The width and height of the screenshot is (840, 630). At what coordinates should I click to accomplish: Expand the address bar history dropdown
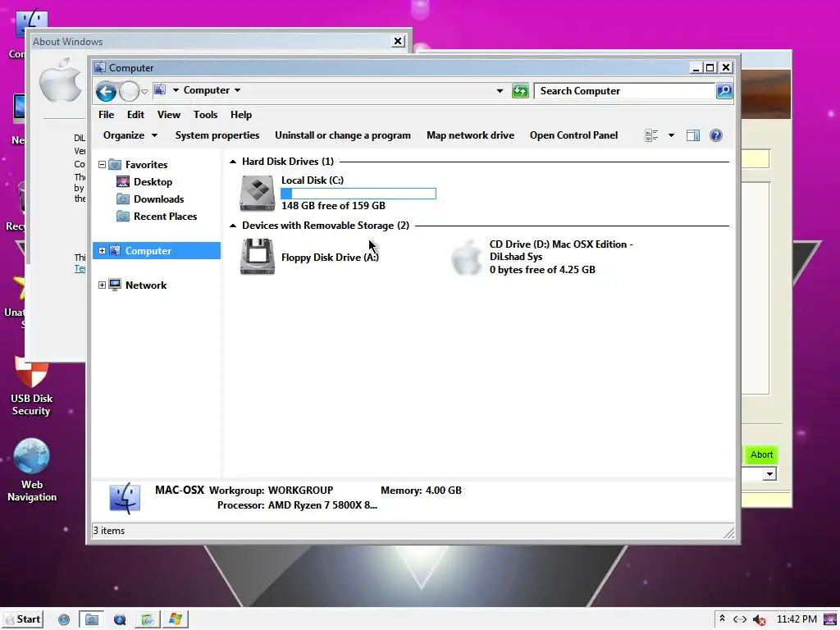tap(500, 91)
